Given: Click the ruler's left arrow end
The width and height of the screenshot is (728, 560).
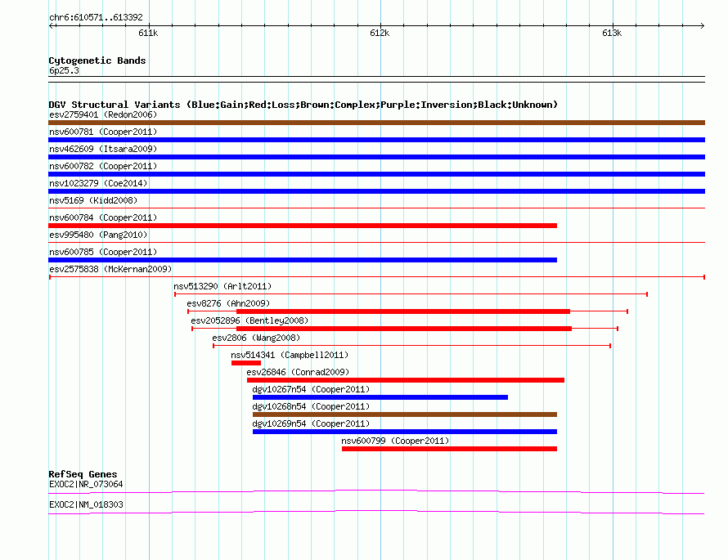Looking at the screenshot, I should [x=51, y=25].
